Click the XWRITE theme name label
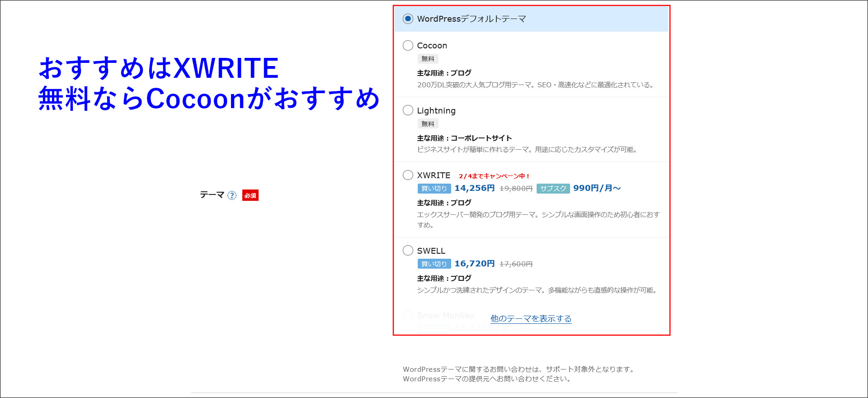The image size is (868, 398). [x=434, y=175]
